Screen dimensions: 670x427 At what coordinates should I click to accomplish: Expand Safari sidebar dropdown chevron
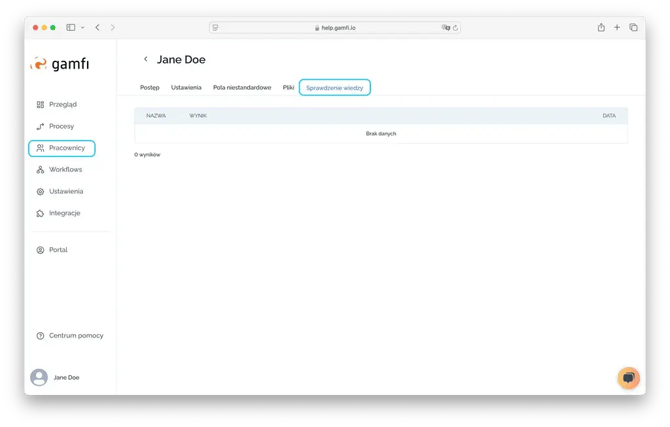pyautogui.click(x=82, y=27)
